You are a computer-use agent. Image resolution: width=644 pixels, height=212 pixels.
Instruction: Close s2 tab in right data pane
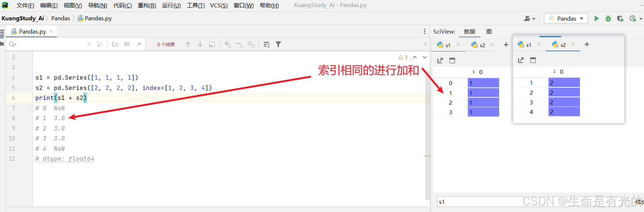coord(573,44)
